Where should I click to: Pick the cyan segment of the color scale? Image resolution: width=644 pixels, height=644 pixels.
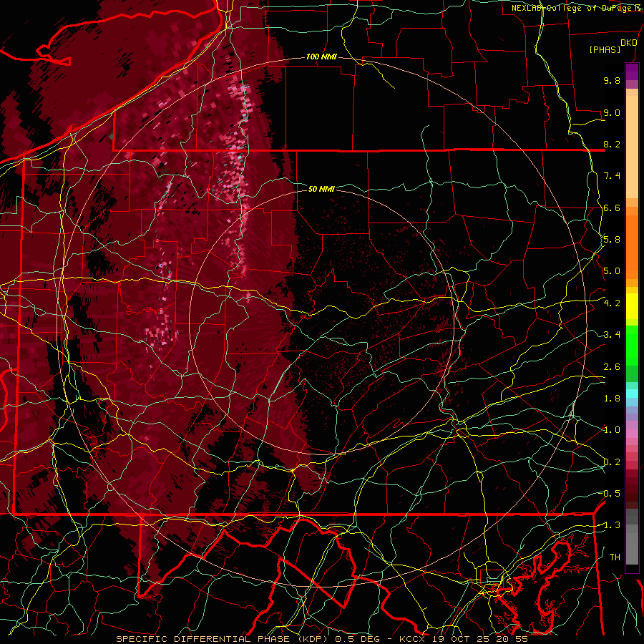tap(632, 393)
